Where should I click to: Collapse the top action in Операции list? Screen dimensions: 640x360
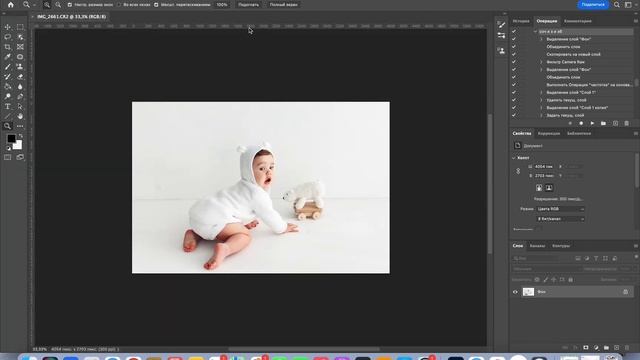[x=535, y=31]
